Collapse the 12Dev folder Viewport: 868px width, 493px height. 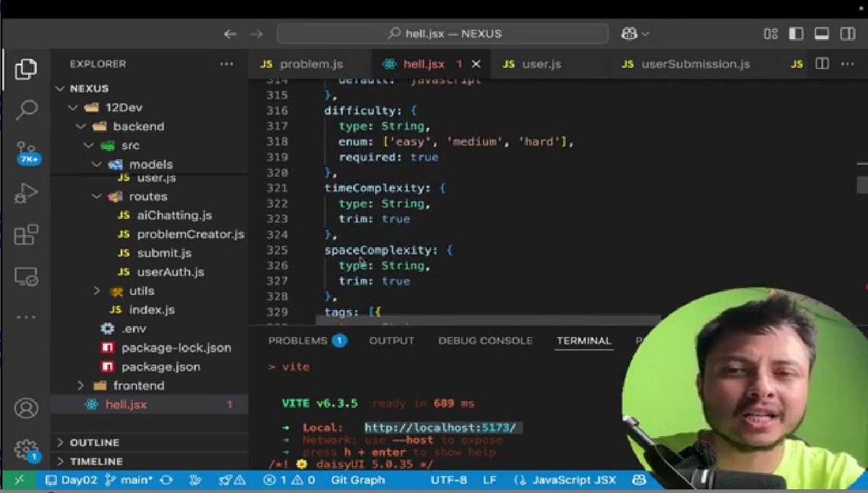click(x=72, y=107)
